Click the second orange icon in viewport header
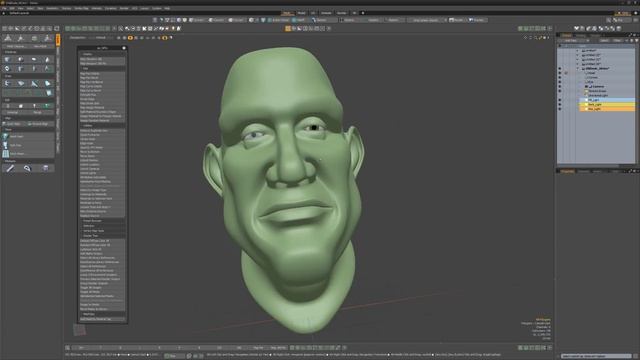Image resolution: width=640 pixels, height=360 pixels. pos(165,38)
